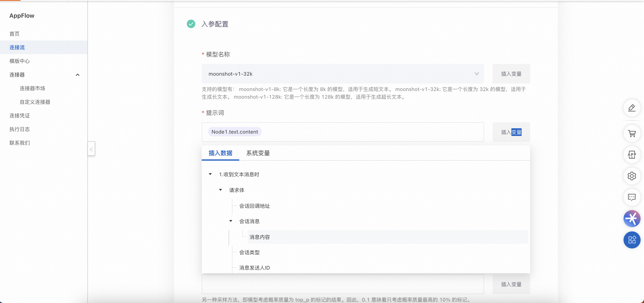Select 消息内容 in the data tree

coord(260,237)
